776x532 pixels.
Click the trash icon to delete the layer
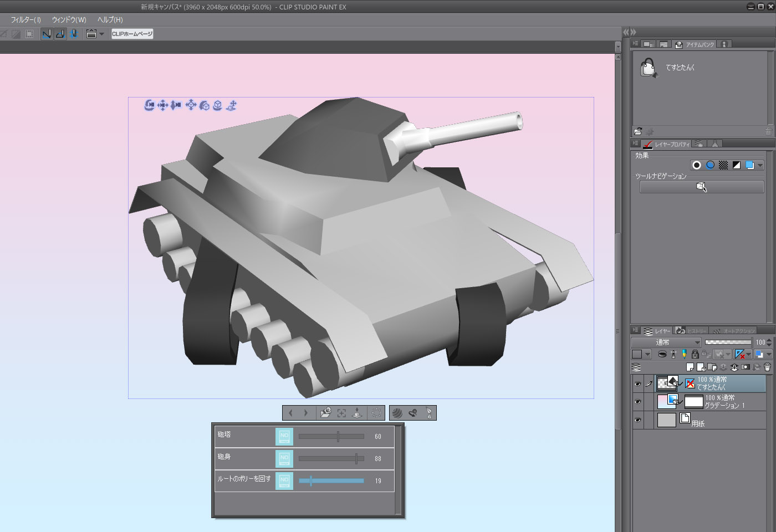coord(767,367)
